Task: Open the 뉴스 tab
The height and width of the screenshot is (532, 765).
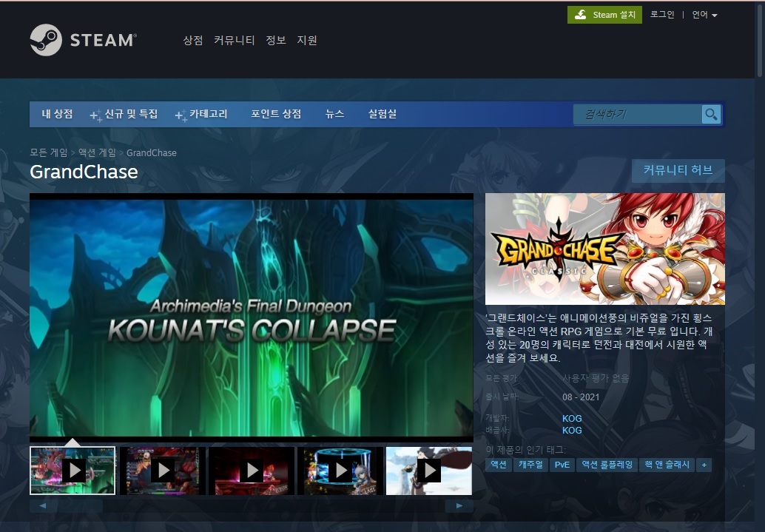Action: (334, 114)
